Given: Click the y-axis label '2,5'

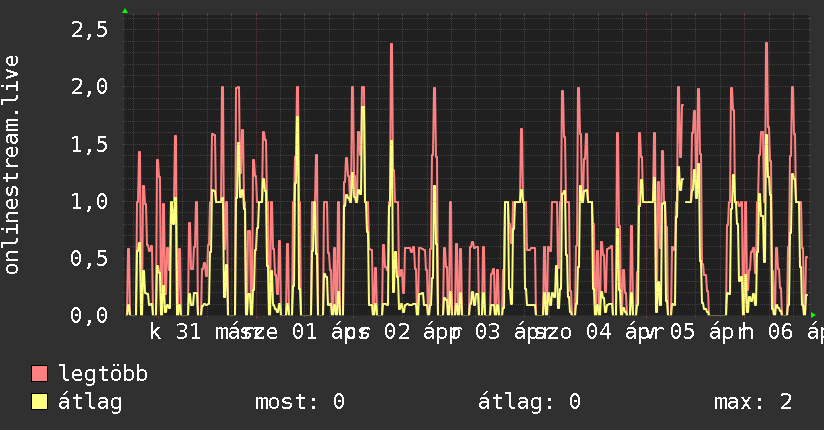Looking at the screenshot, I should 90,29.
